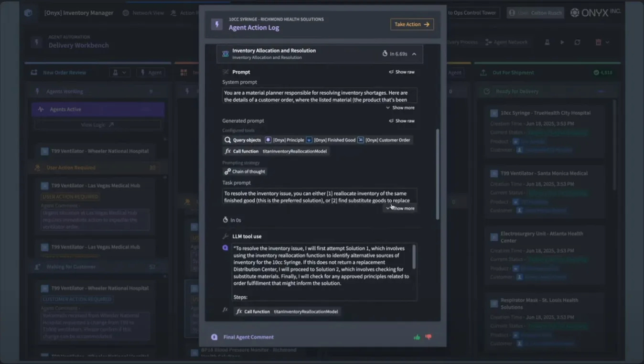The image size is (644, 364).
Task: Show raw for the Generated prompt
Action: click(402, 121)
